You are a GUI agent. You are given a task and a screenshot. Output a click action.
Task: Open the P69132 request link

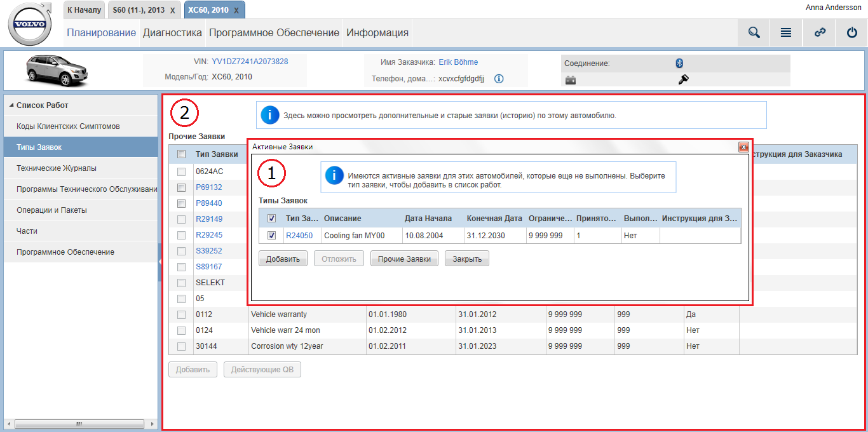(x=209, y=187)
